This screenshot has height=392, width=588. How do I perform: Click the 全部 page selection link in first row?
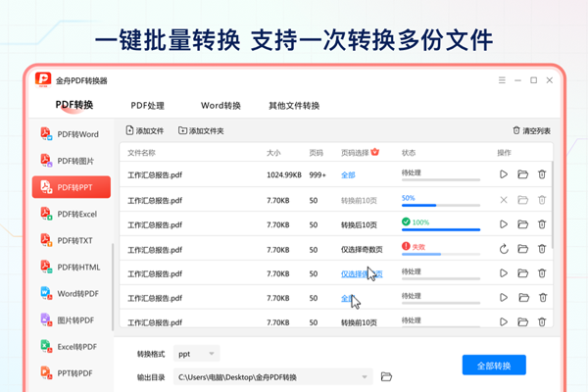[348, 174]
